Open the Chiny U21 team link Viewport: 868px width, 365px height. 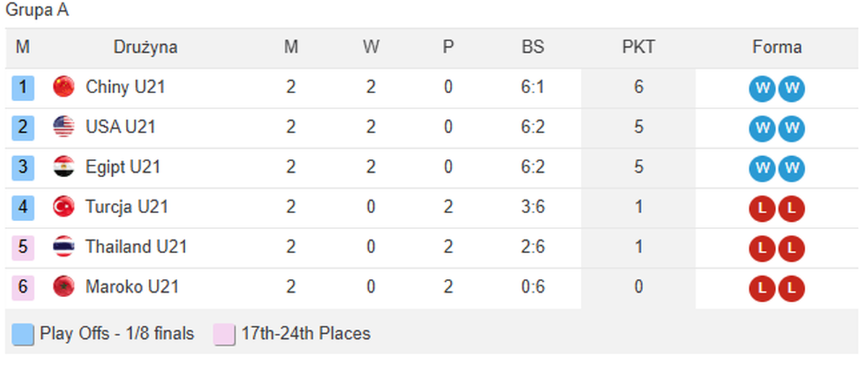point(125,87)
